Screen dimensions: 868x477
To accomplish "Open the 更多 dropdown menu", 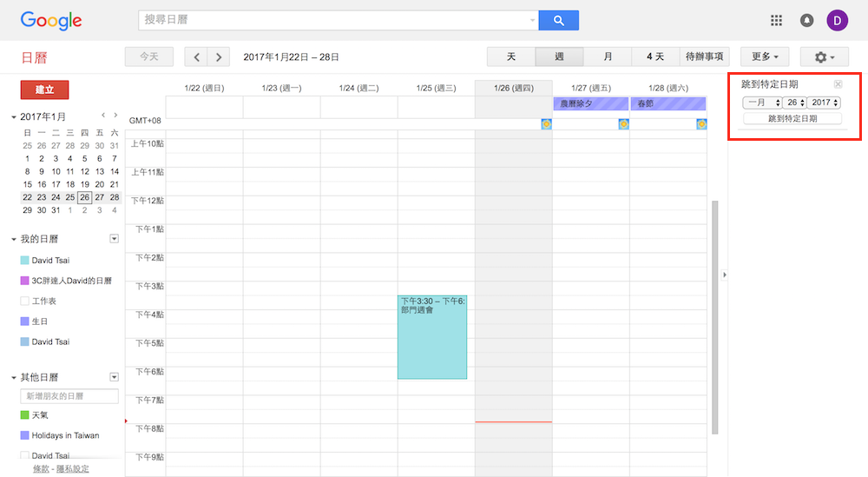I will [x=765, y=57].
